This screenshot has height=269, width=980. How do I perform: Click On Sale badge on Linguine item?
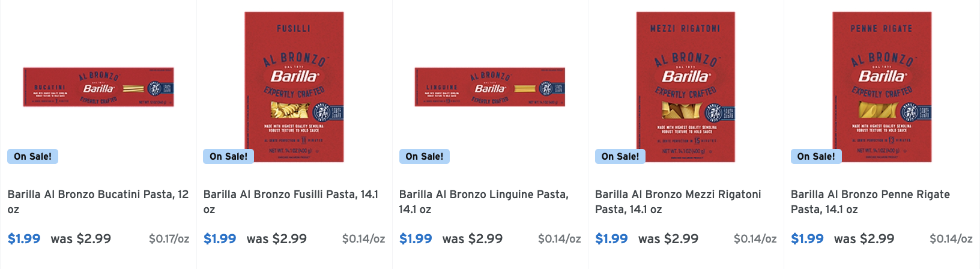424,157
